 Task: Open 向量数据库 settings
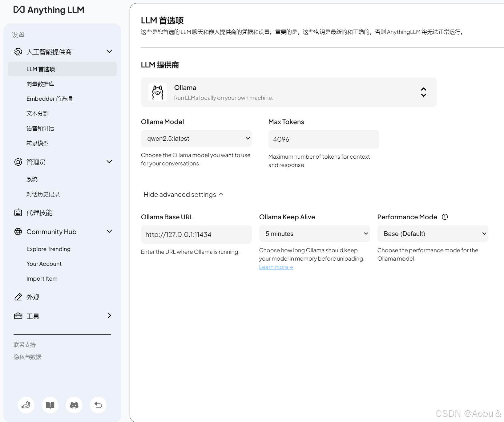40,84
